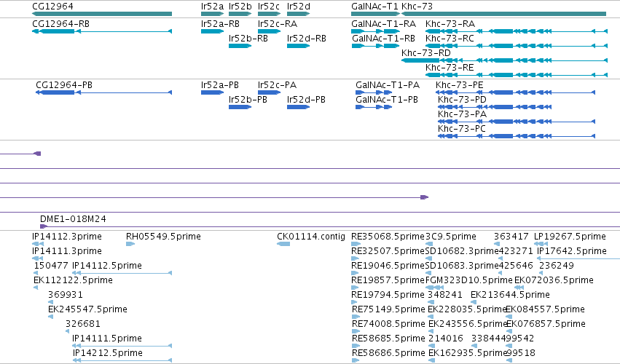Select transcript GalNAc-T1-RB

[x=383, y=39]
